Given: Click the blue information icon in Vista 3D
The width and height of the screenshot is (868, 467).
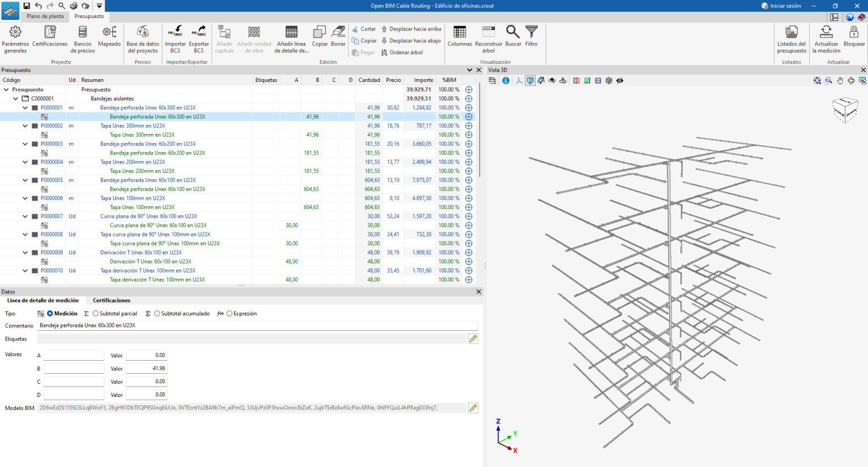Looking at the screenshot, I should pos(506,81).
